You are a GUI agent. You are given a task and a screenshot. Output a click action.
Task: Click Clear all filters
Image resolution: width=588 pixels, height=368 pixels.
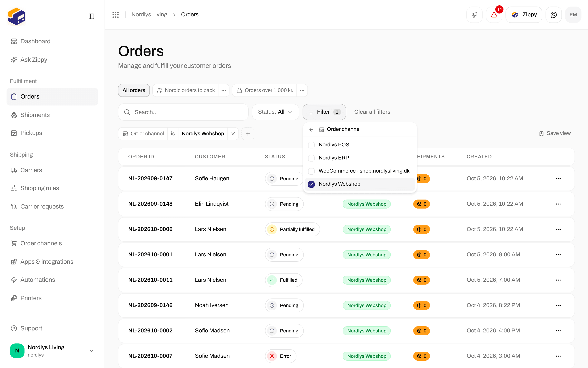372,112
